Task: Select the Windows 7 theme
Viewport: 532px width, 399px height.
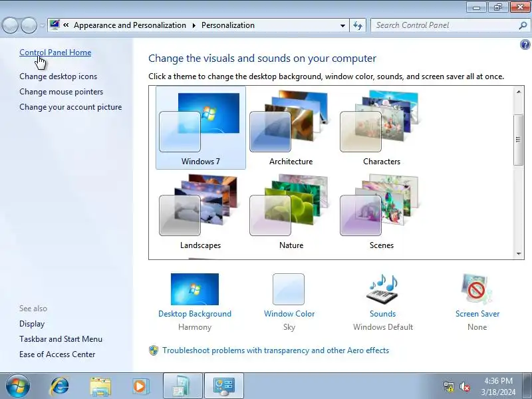Action: tap(201, 128)
